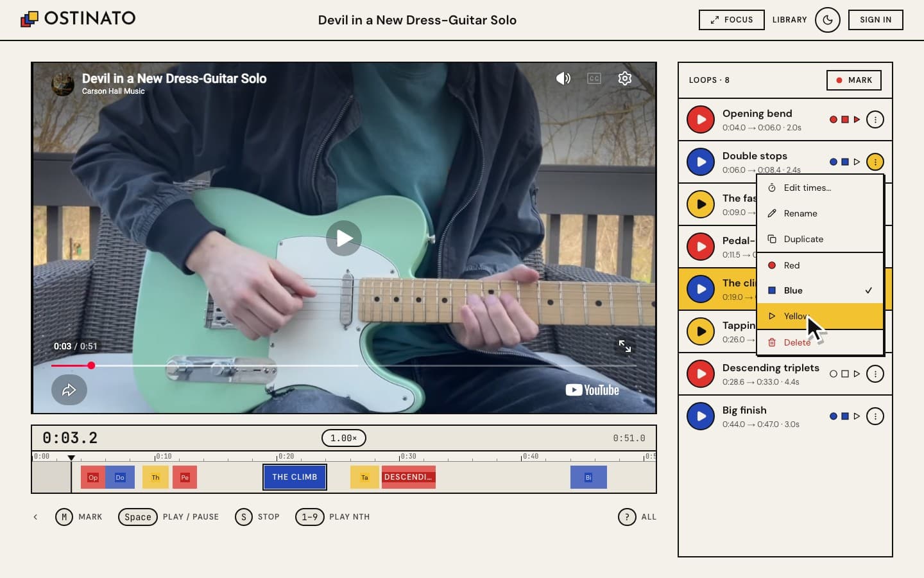Close Double stops options via kebab button

pyautogui.click(x=875, y=162)
